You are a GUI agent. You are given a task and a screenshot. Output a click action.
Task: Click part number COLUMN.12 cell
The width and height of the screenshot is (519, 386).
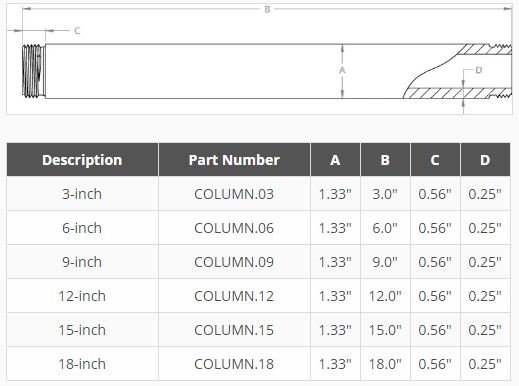click(x=234, y=296)
